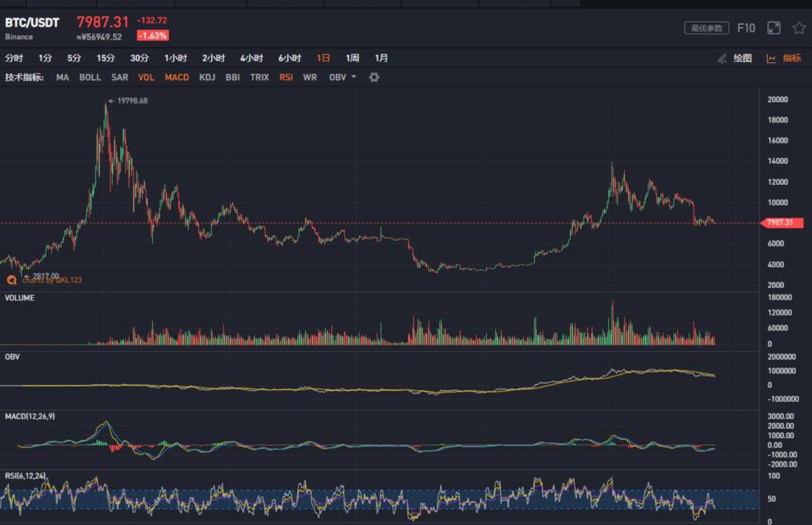The width and height of the screenshot is (812, 525).
Task: Turn off the RSI indicator
Action: [286, 77]
